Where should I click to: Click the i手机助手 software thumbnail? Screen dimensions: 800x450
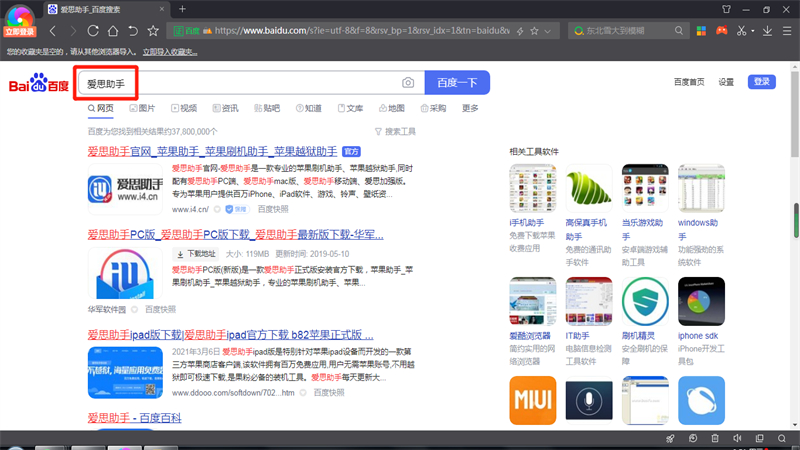coord(533,188)
